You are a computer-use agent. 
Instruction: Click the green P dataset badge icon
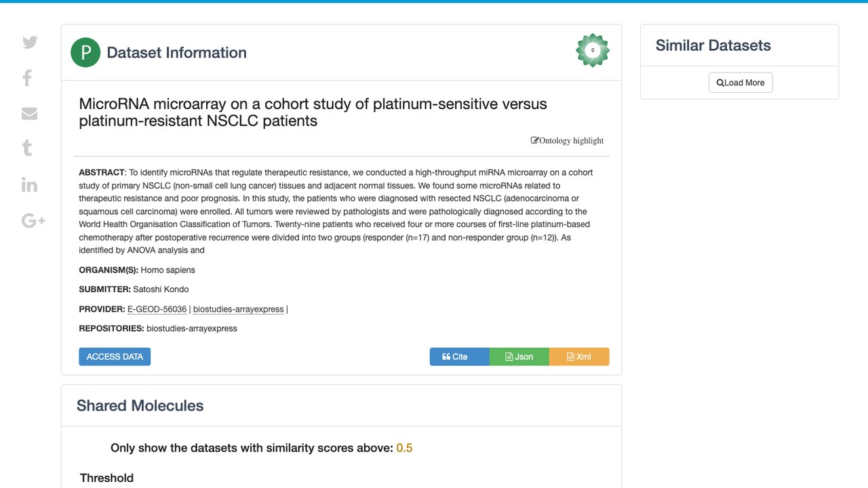[85, 53]
